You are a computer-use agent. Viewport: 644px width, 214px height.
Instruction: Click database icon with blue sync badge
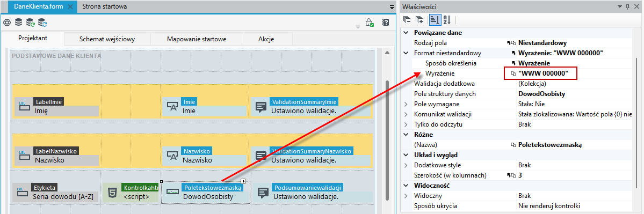42,22
